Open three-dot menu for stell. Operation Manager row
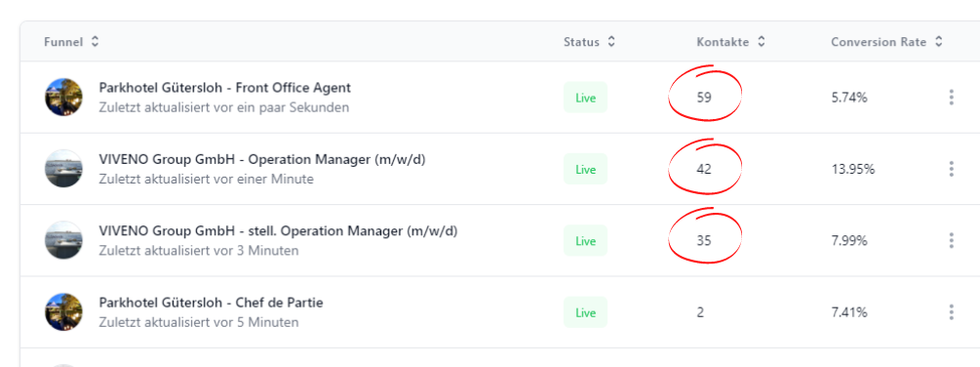Screen dimensions: 980x367 [x=951, y=241]
